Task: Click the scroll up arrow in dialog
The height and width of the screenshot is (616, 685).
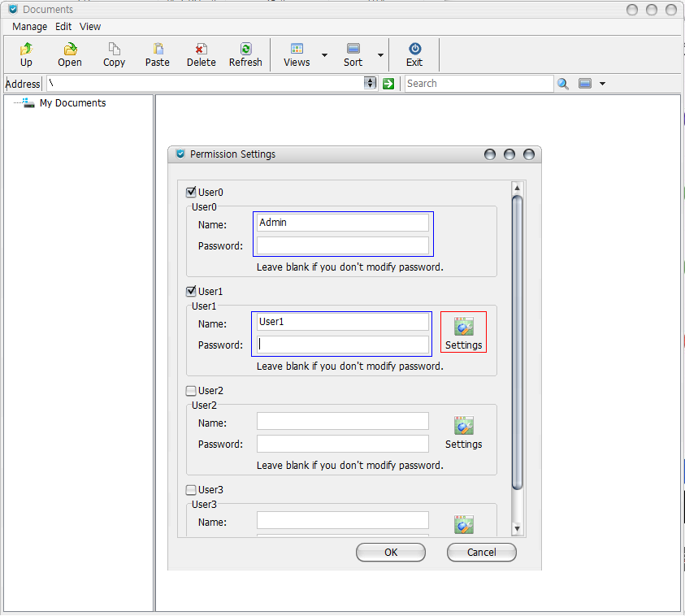Action: [x=517, y=188]
